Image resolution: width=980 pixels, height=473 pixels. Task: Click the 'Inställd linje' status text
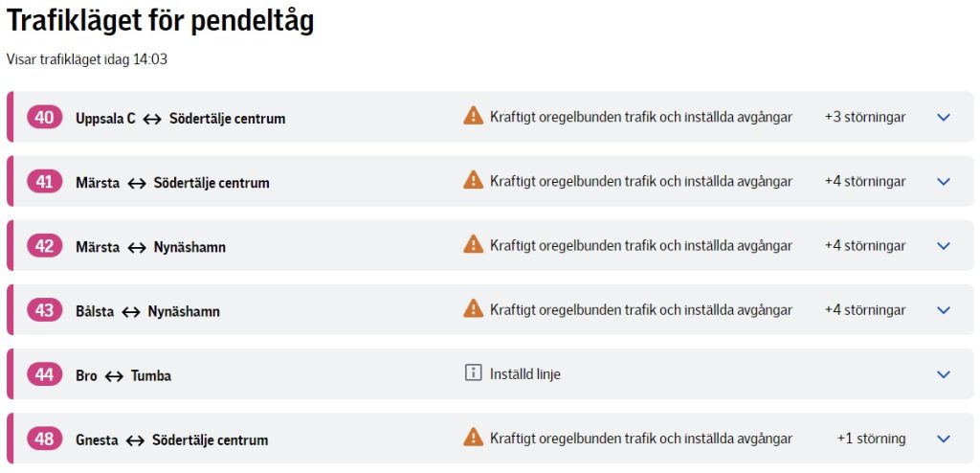(x=525, y=374)
